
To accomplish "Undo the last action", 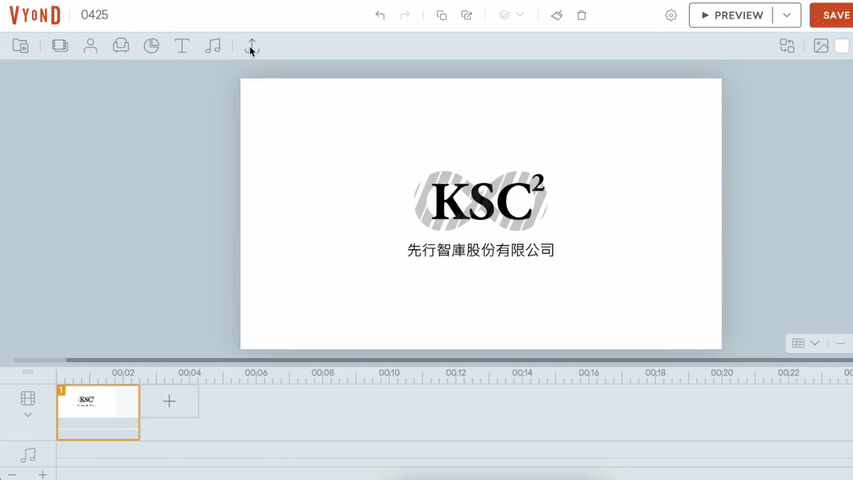I will point(380,15).
